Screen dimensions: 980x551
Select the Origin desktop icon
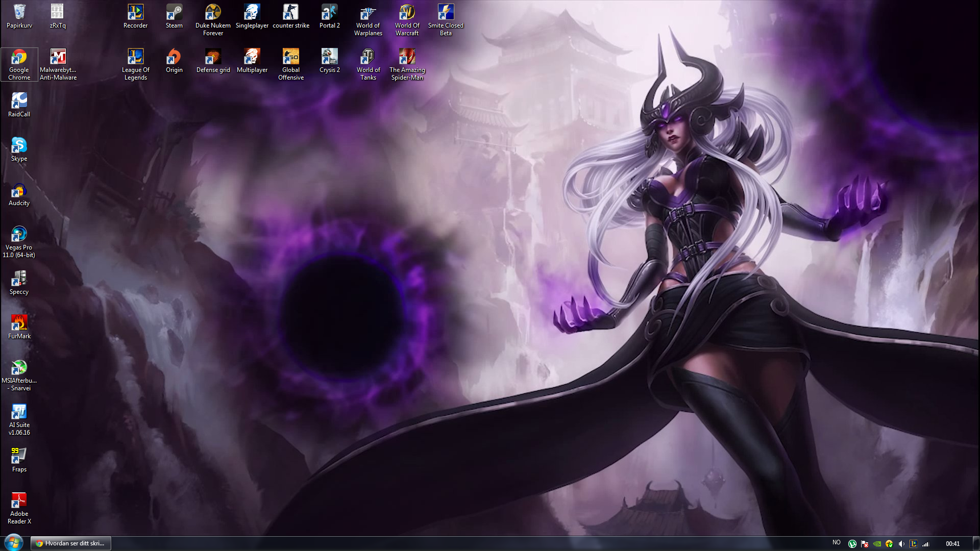pos(174,61)
